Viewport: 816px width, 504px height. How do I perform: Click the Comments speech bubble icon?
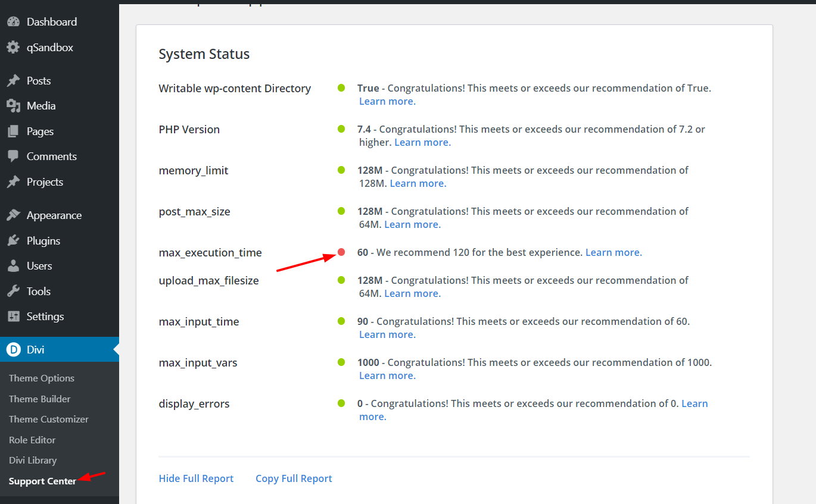coord(13,156)
